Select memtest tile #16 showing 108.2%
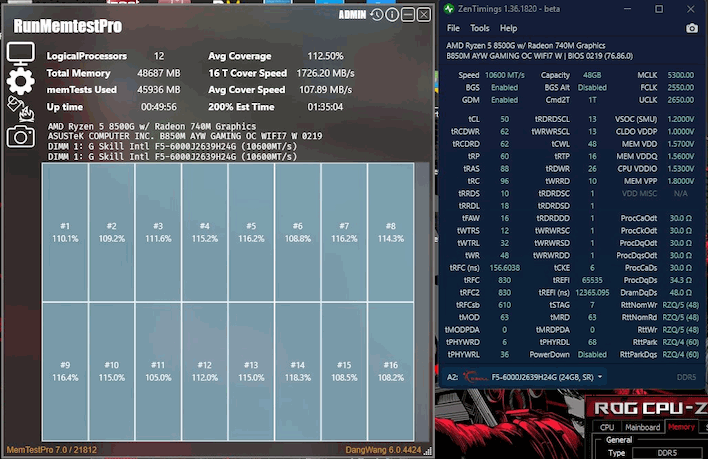The height and width of the screenshot is (459, 708). [391, 371]
